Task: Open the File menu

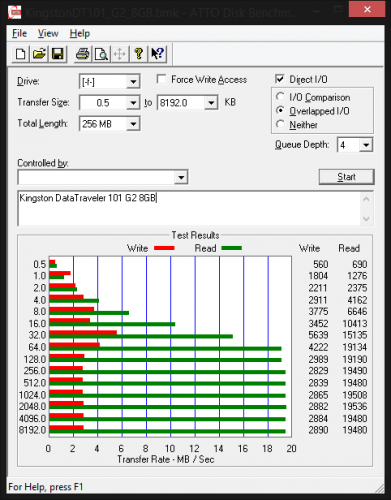Action: pyautogui.click(x=19, y=33)
